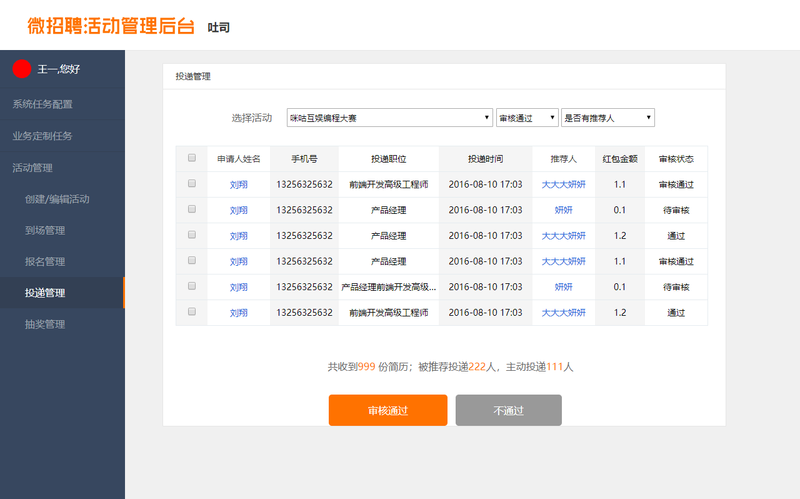Open 妍妍 referrer link in 产品经理 0.1 row
800x499 pixels.
(x=563, y=210)
